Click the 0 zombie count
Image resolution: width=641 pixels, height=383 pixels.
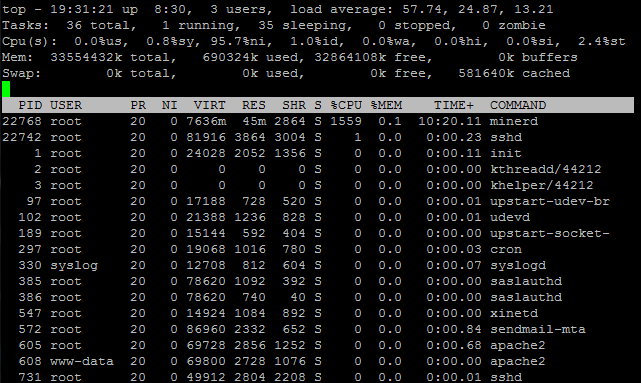tap(513, 25)
